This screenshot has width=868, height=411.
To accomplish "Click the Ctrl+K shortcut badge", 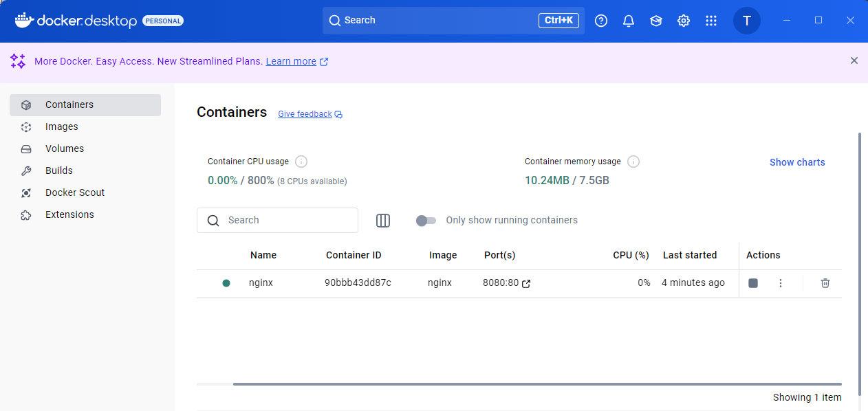I will (558, 21).
